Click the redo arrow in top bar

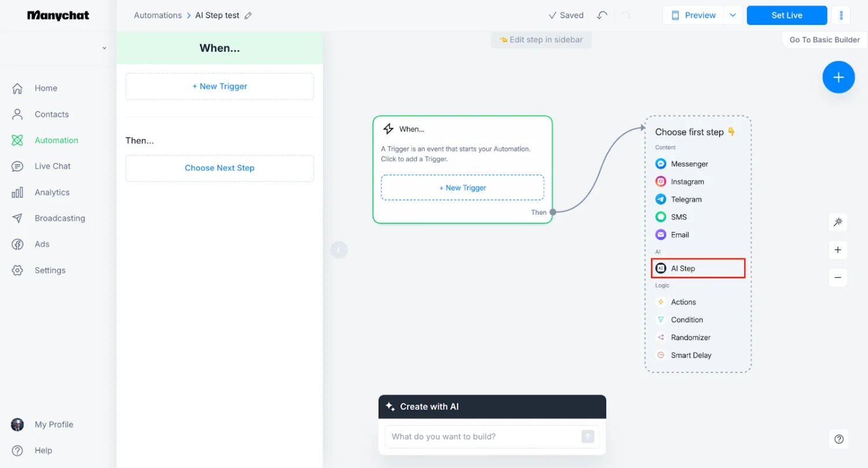(626, 16)
